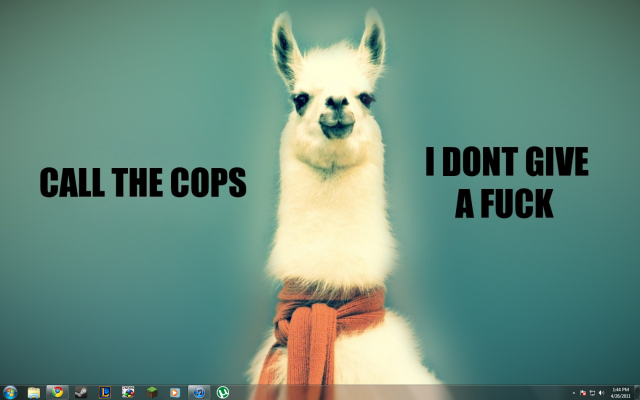Launch Steam from the taskbar
Image resolution: width=640 pixels, height=400 pixels.
[81, 392]
